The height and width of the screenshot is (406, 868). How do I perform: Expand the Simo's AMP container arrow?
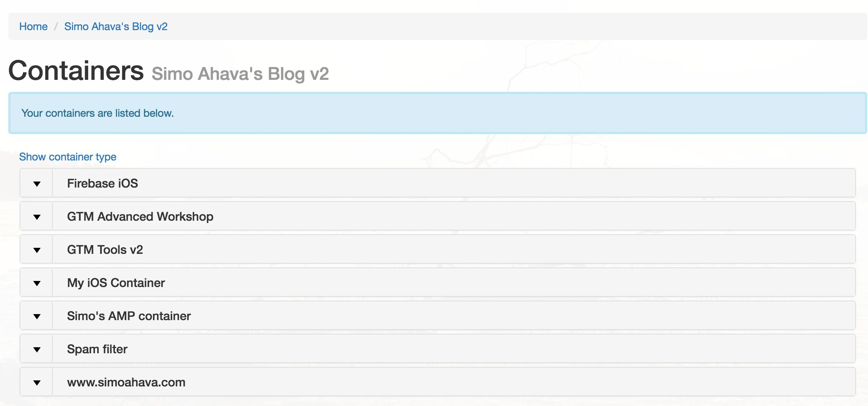pyautogui.click(x=37, y=316)
